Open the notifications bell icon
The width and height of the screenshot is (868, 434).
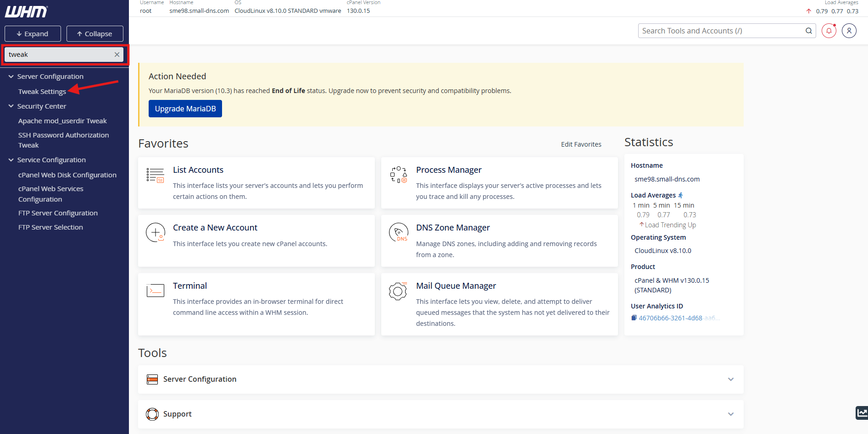click(x=829, y=31)
